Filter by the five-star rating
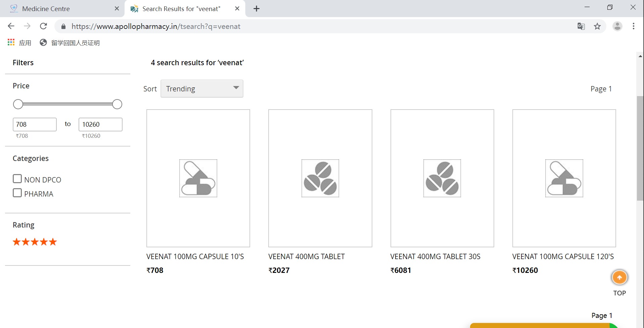Screen dimensions: 644x328 [x=35, y=242]
